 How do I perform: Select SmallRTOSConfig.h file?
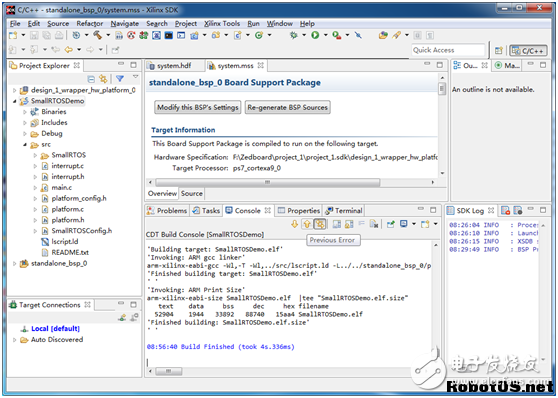click(81, 231)
